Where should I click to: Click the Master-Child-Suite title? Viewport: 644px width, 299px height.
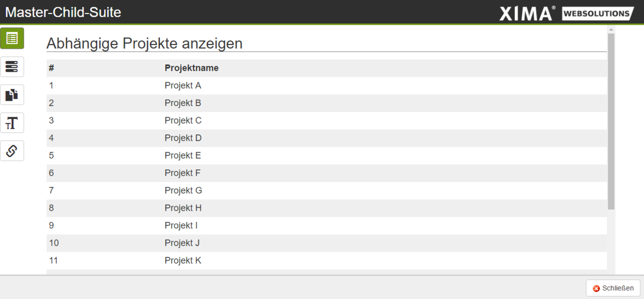[63, 12]
